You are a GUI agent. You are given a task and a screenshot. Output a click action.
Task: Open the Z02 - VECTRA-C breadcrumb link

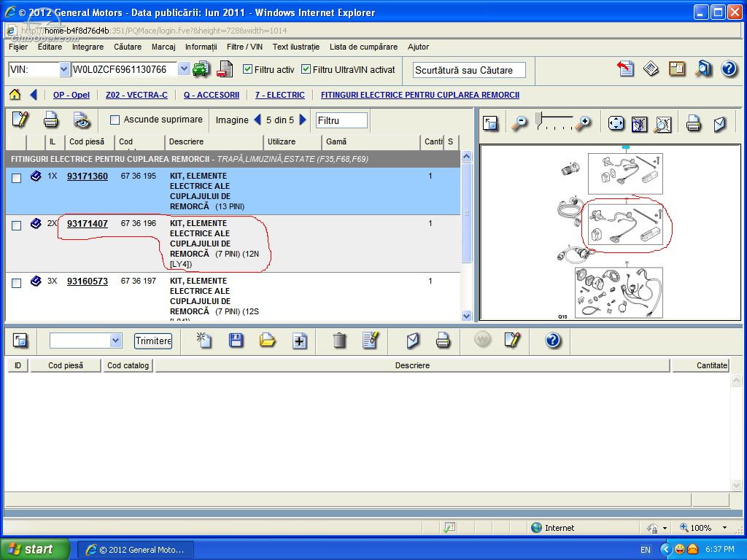click(x=136, y=95)
